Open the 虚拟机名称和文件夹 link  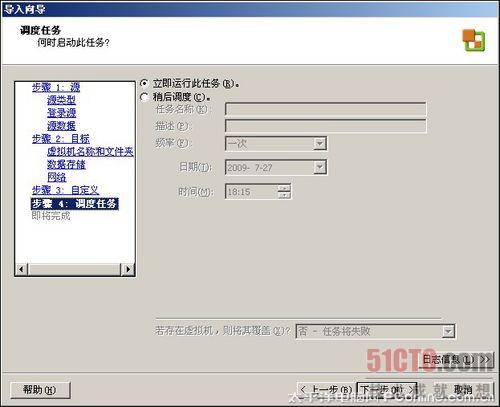(x=90, y=152)
